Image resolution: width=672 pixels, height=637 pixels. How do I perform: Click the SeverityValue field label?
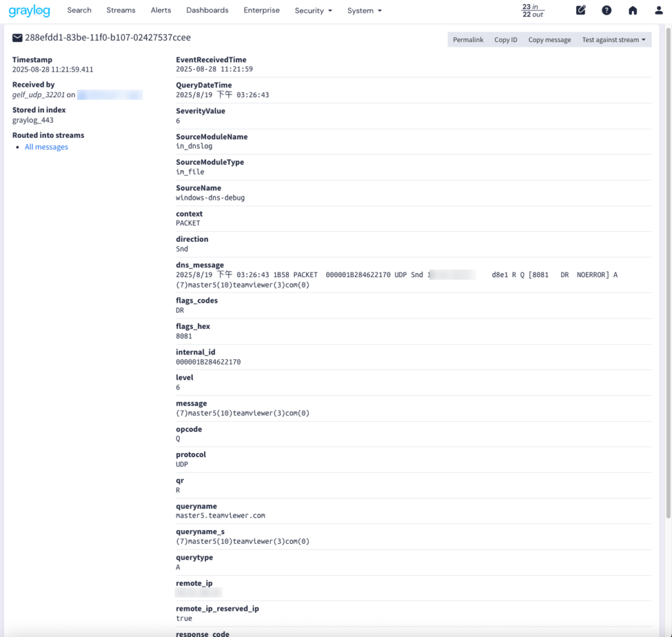tap(200, 111)
